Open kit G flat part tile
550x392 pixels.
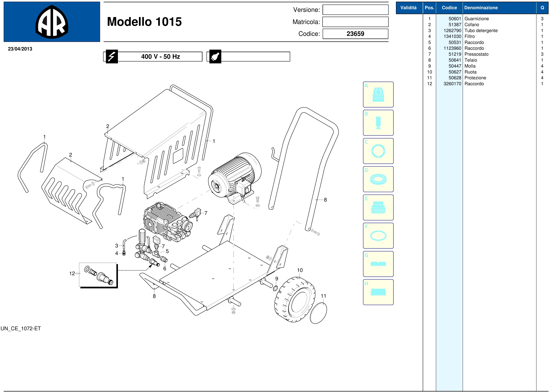point(378,264)
